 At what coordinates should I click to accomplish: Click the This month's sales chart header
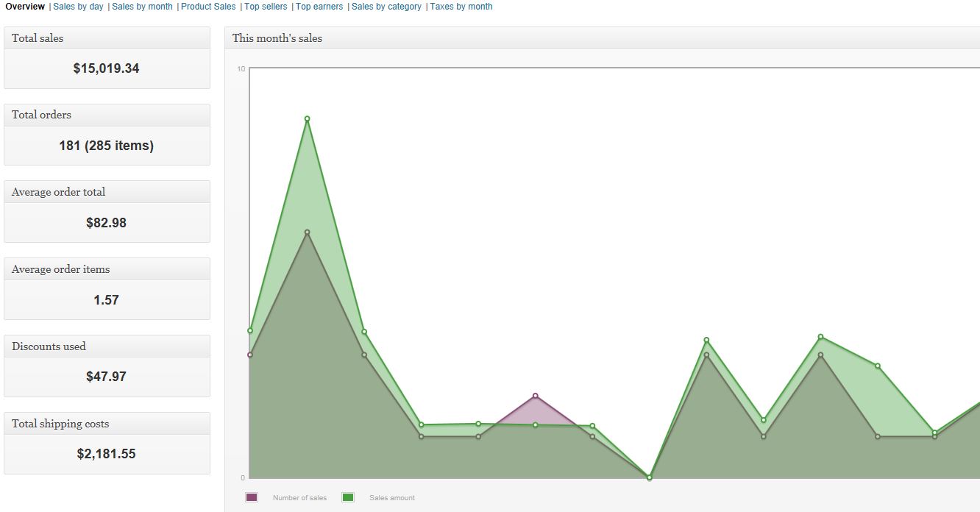(603, 38)
